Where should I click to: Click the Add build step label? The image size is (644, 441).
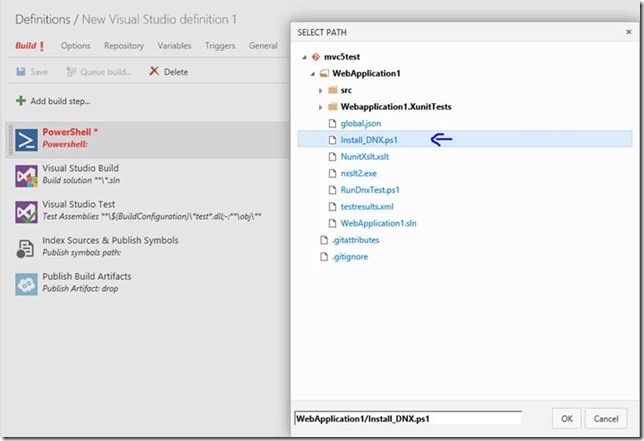pos(60,101)
